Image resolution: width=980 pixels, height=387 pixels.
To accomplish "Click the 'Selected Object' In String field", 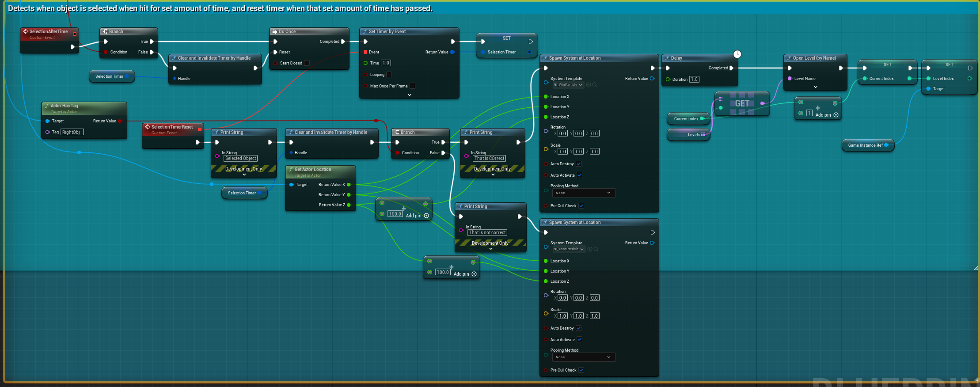I will click(240, 158).
